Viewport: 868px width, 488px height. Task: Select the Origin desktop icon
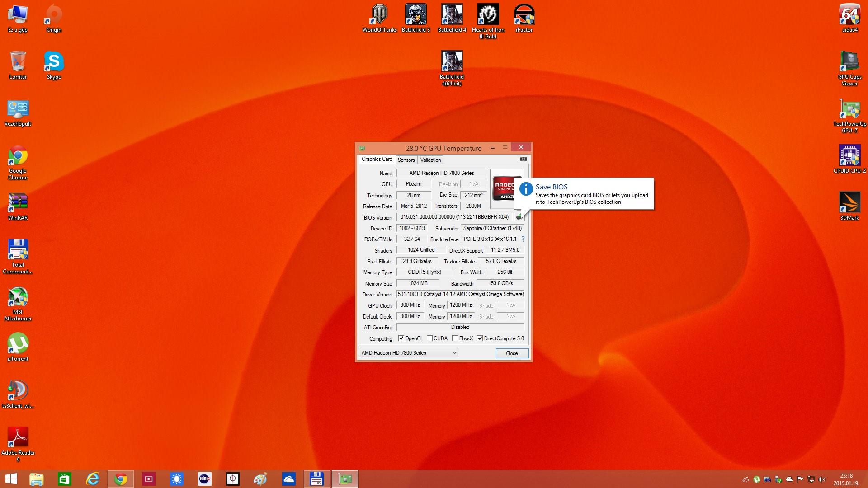(x=54, y=19)
